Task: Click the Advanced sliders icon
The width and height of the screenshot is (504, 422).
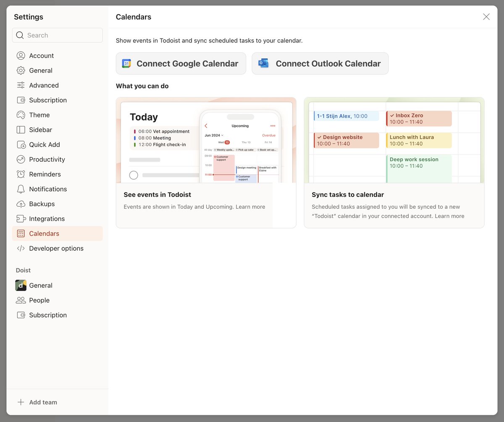Action: (21, 85)
